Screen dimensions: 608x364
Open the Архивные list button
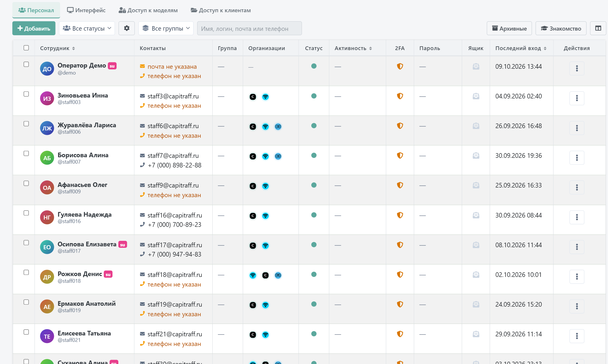click(x=509, y=28)
